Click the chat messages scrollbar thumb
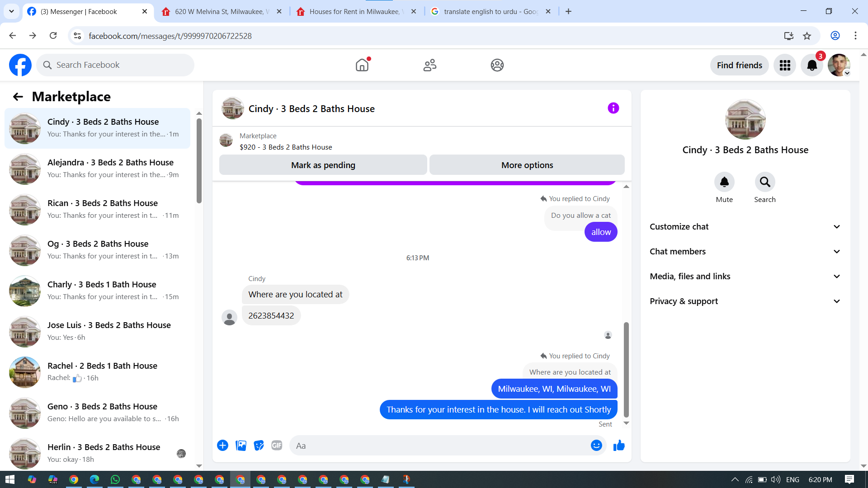Image resolution: width=868 pixels, height=488 pixels. (626, 370)
